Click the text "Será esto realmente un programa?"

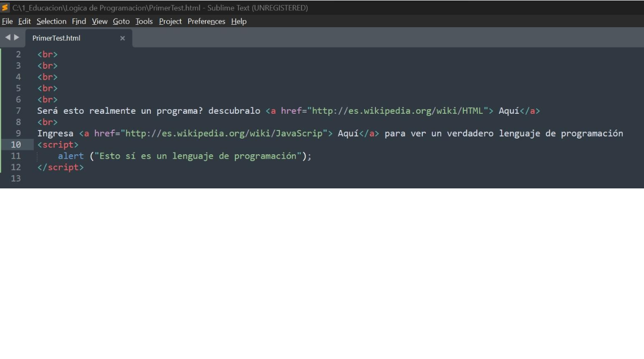(120, 111)
